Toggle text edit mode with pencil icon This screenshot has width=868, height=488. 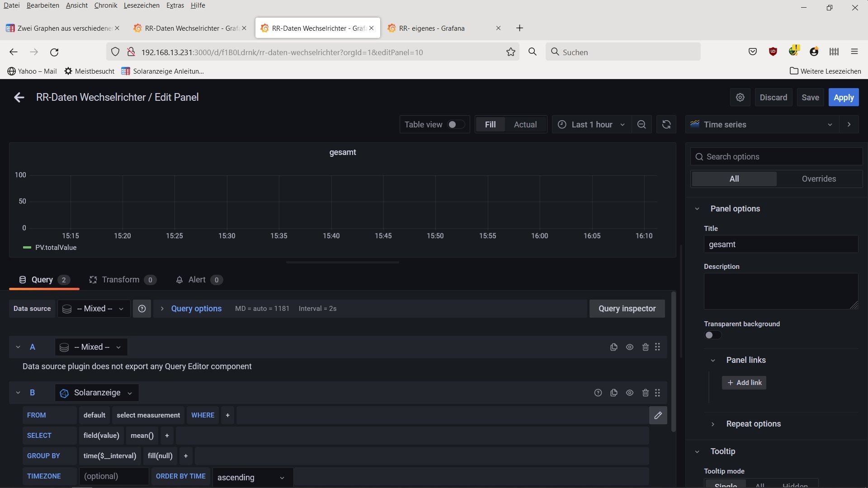(658, 415)
